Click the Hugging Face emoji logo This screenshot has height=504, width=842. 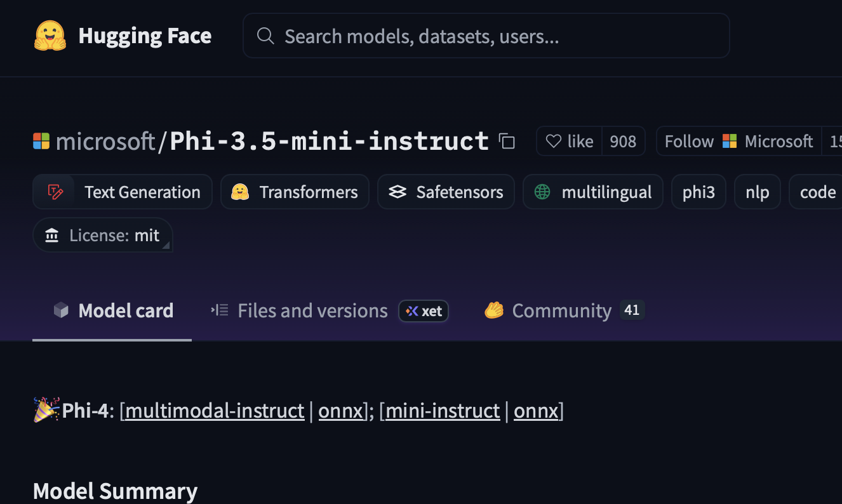[50, 36]
